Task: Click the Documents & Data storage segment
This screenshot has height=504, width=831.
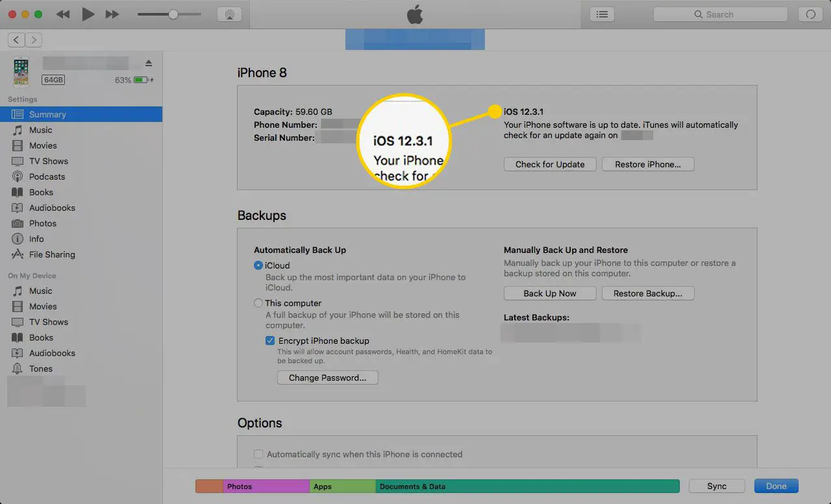Action: pos(527,486)
